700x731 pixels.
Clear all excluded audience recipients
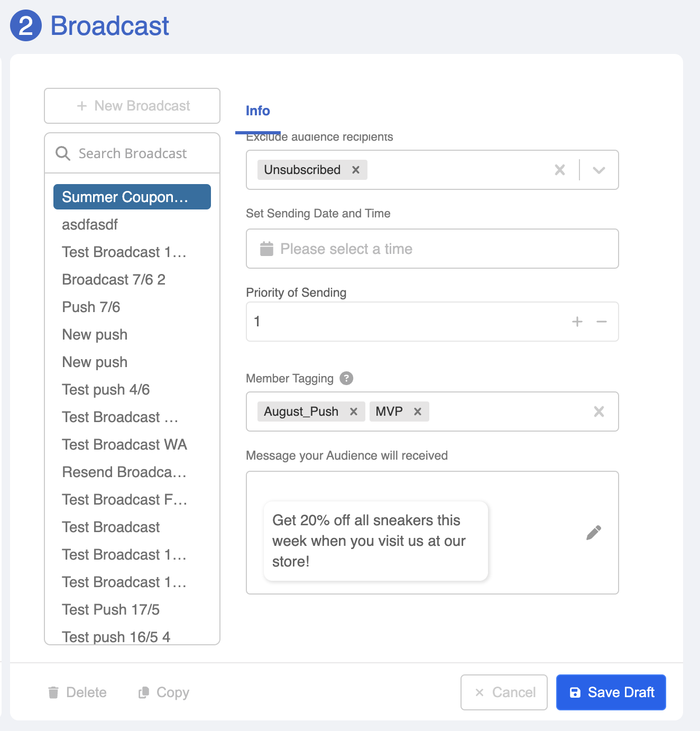click(x=559, y=170)
